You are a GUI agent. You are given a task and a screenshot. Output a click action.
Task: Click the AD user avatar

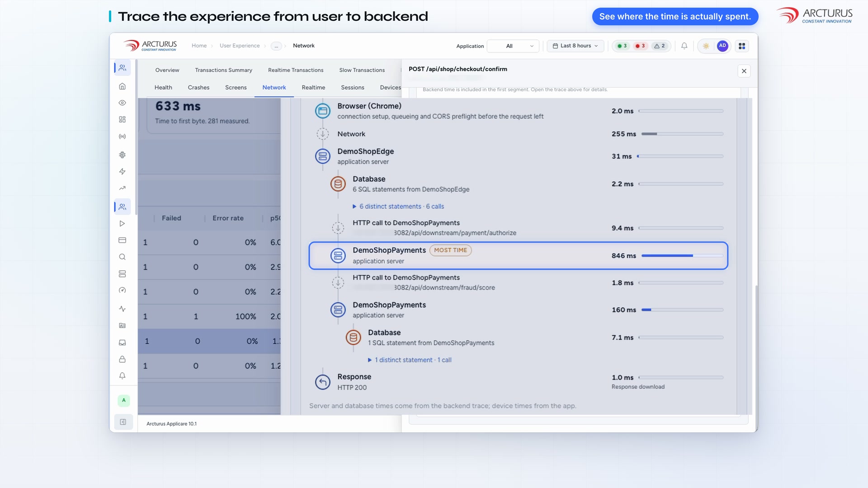[722, 46]
